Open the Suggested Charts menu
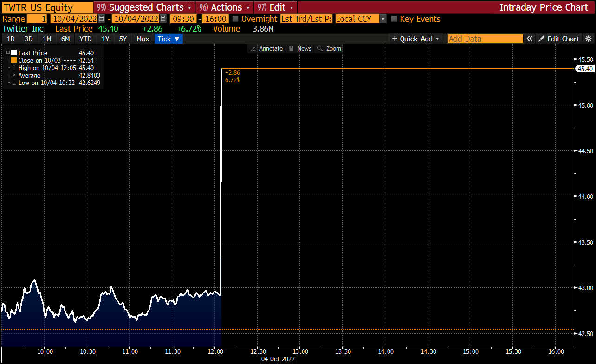This screenshot has width=596, height=364. click(x=144, y=7)
